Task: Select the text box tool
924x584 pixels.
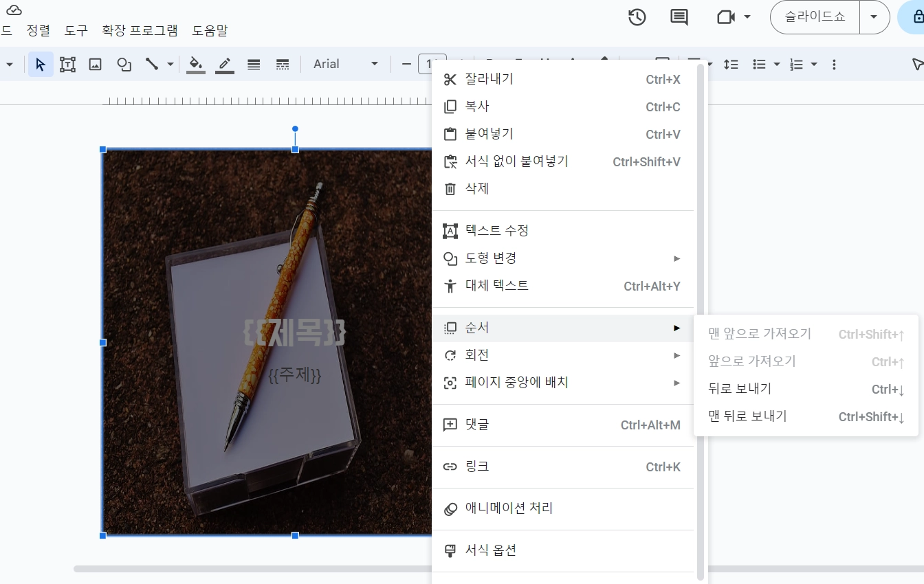Action: pos(67,65)
